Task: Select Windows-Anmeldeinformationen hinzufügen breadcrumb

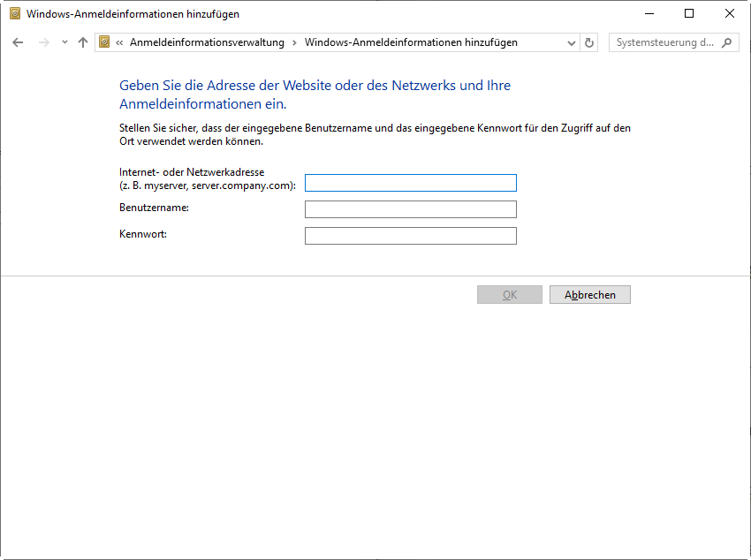Action: pyautogui.click(x=411, y=42)
